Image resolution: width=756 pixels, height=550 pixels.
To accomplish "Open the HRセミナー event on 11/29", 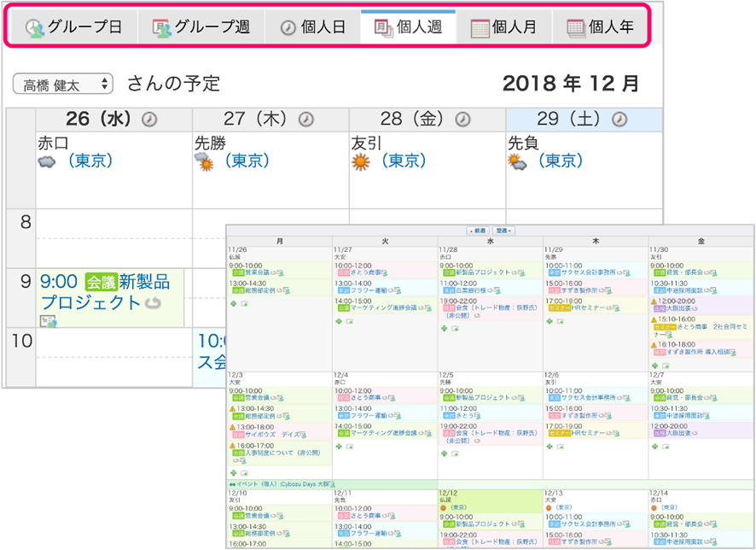I will (x=588, y=307).
